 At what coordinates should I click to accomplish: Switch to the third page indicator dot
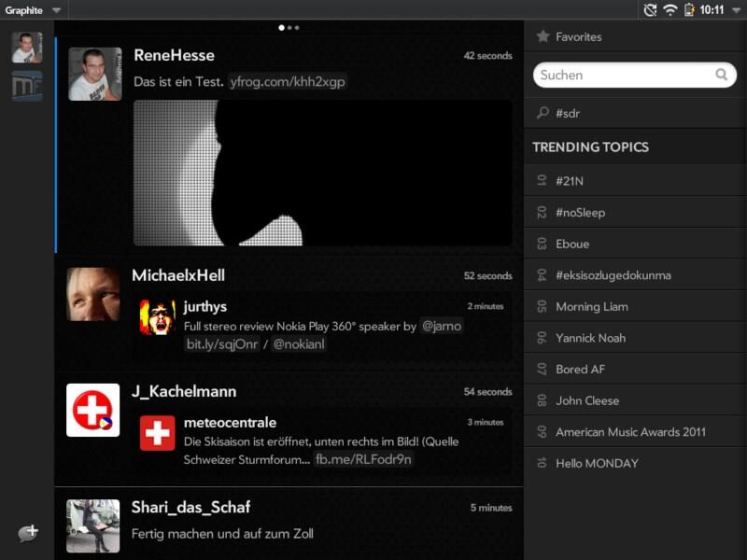pos(297,28)
